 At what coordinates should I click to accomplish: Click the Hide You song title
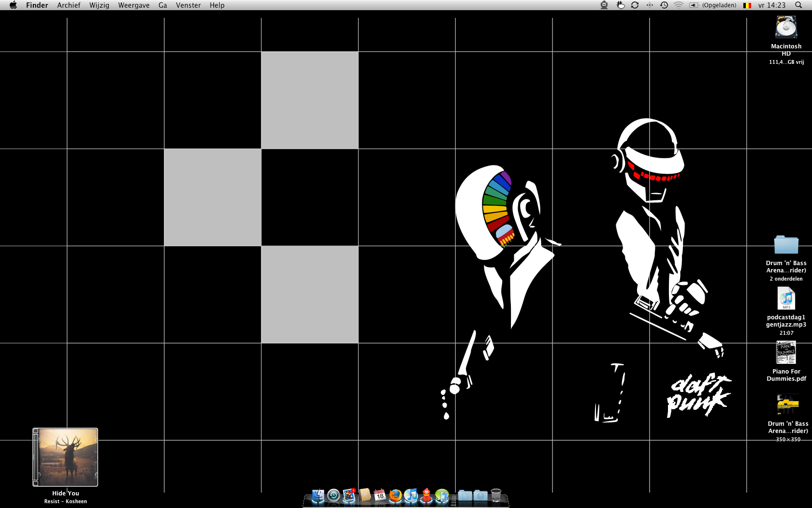pos(66,493)
